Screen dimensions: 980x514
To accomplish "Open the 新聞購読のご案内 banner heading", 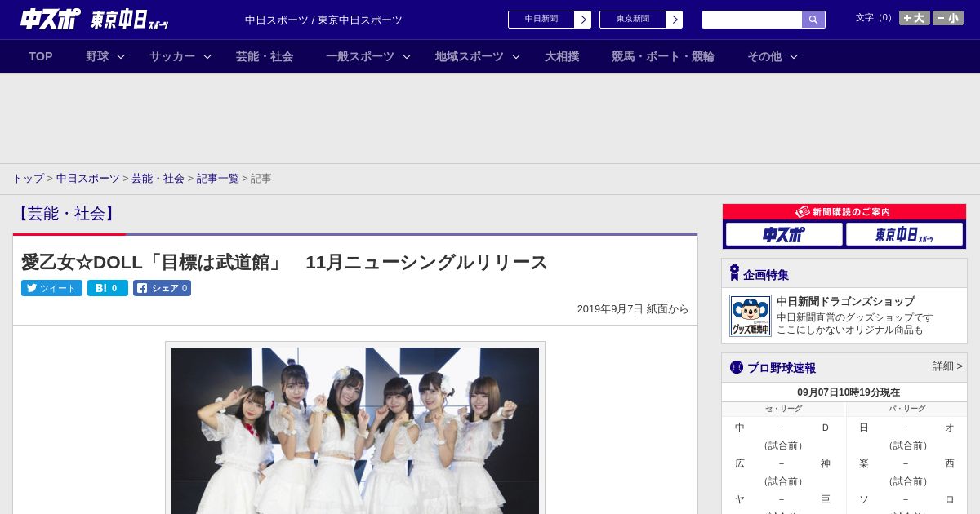I will point(844,211).
